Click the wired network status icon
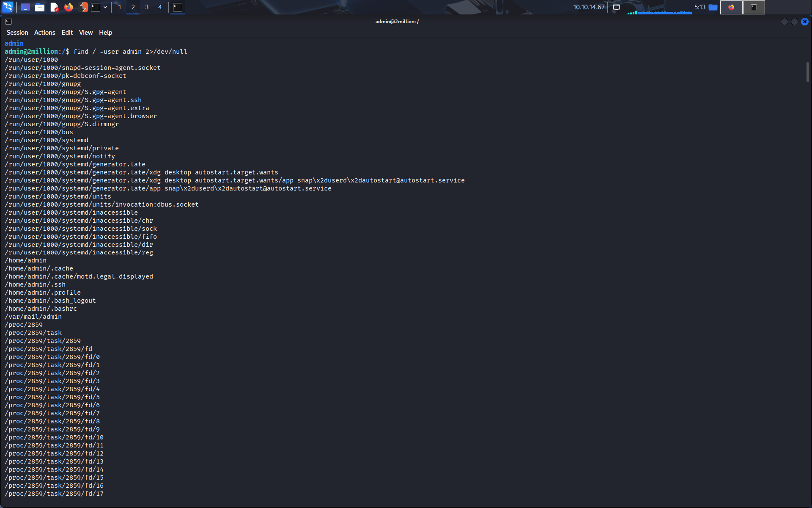This screenshot has width=812, height=508. (616, 7)
